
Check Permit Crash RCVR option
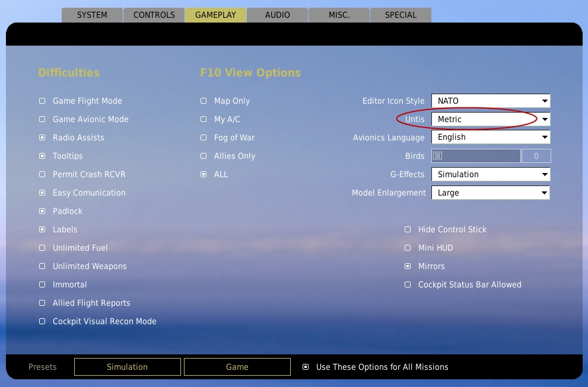42,174
